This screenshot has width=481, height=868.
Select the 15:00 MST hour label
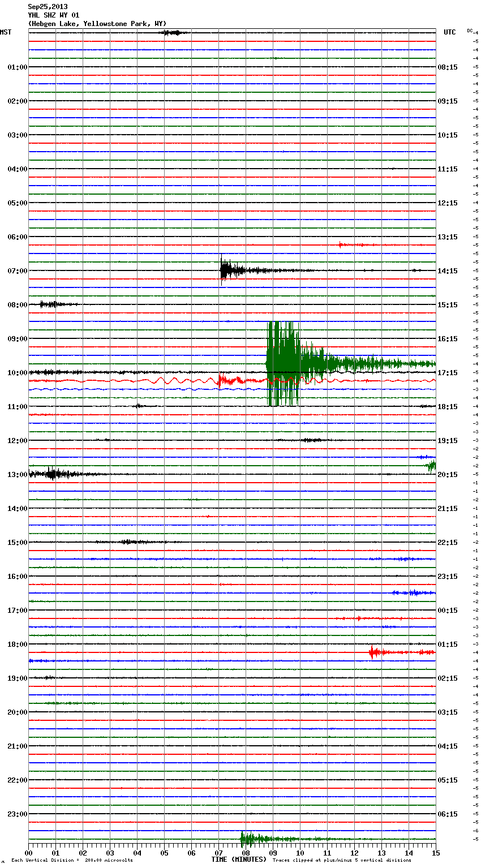click(x=18, y=543)
